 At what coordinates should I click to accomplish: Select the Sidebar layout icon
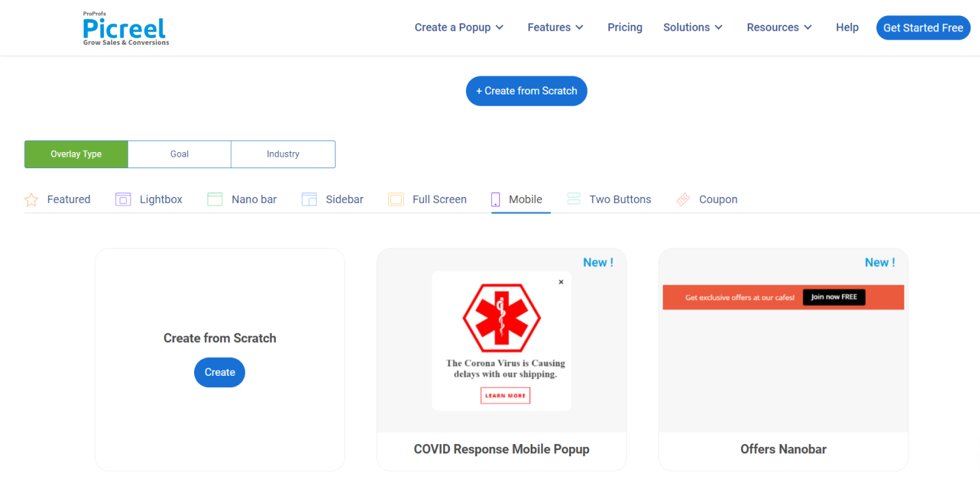click(309, 200)
